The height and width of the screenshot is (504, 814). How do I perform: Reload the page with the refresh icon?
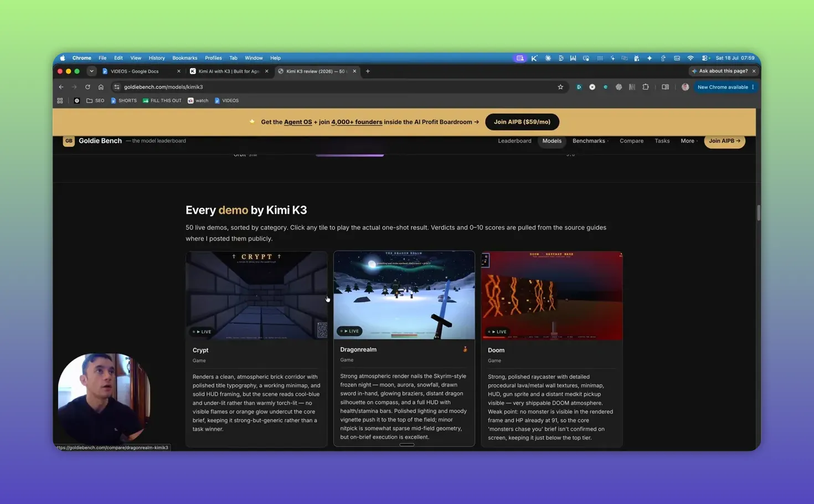pos(87,87)
